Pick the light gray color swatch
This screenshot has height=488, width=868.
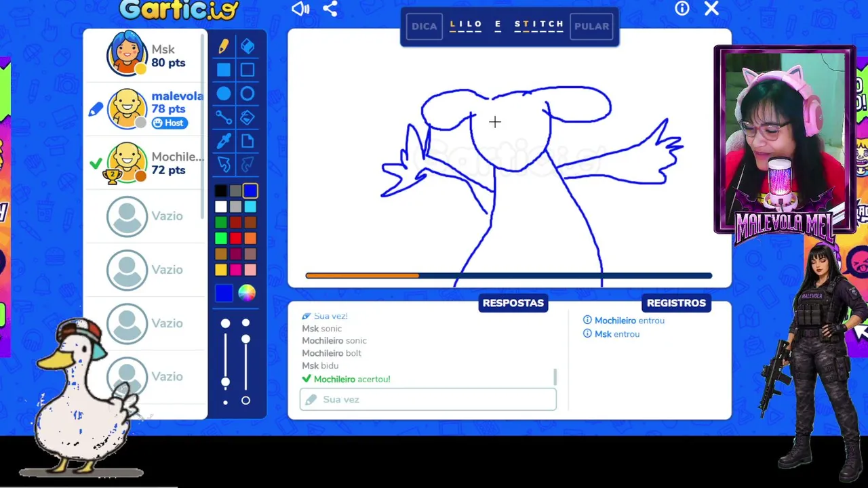pos(235,207)
